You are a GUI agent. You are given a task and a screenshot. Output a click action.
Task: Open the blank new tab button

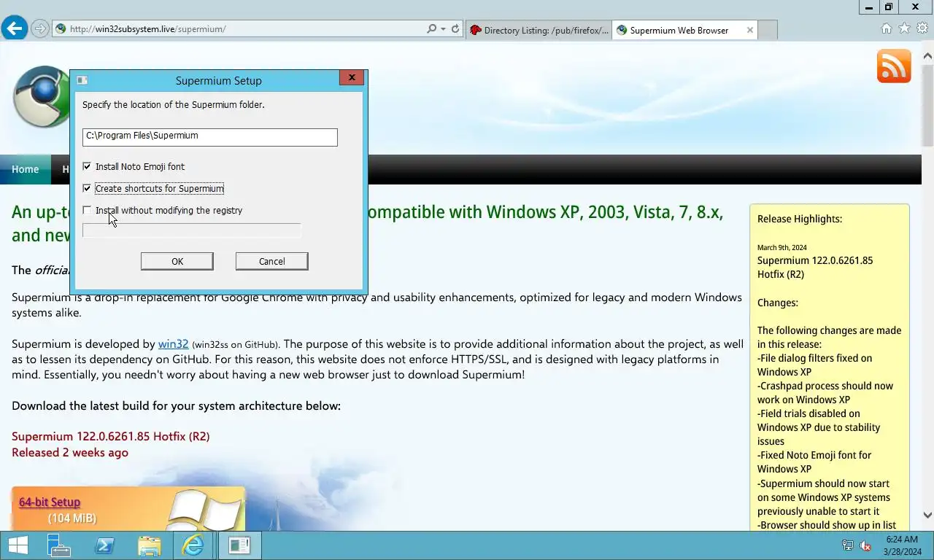coord(768,30)
